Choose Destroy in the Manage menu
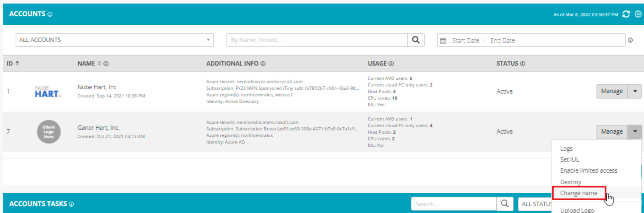644x213 pixels. pos(570,182)
